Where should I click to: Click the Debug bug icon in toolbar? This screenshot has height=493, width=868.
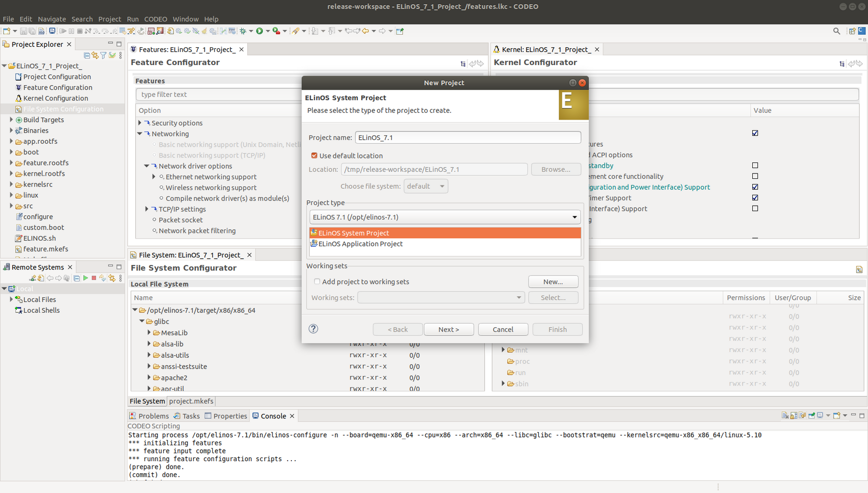pyautogui.click(x=243, y=31)
